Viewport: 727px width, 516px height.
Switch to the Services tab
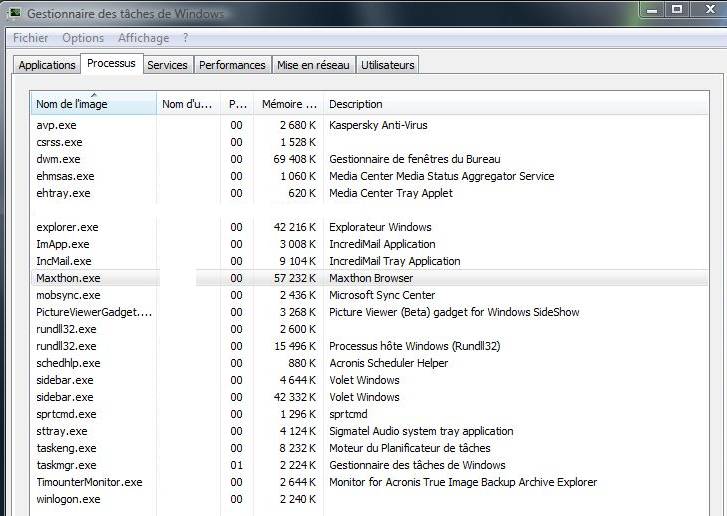coord(167,65)
